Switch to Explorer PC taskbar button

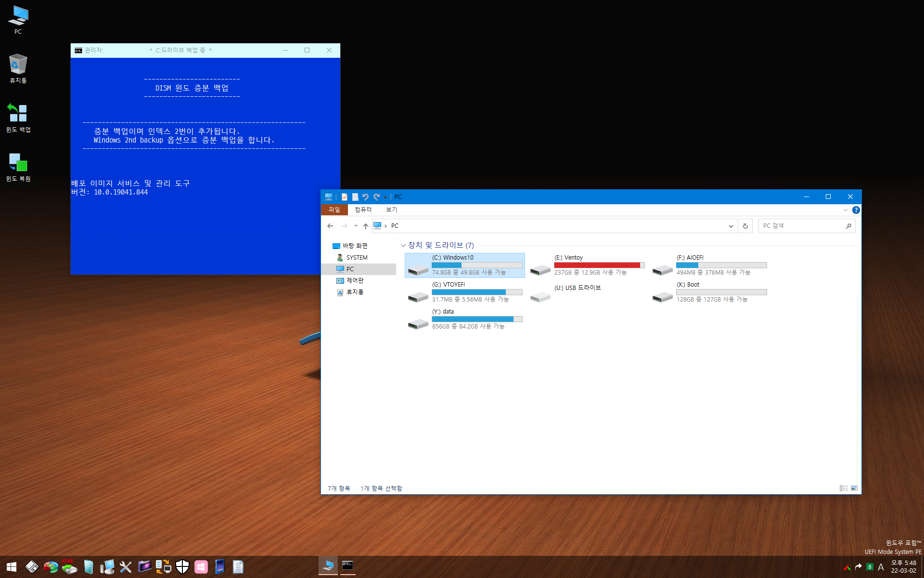coord(328,566)
